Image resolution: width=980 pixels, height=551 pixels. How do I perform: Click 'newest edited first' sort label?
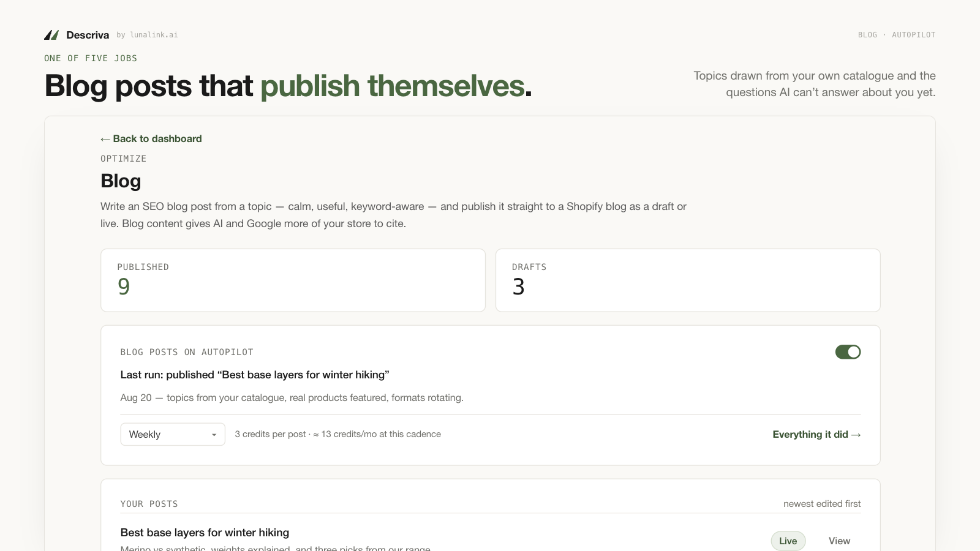pyautogui.click(x=822, y=504)
